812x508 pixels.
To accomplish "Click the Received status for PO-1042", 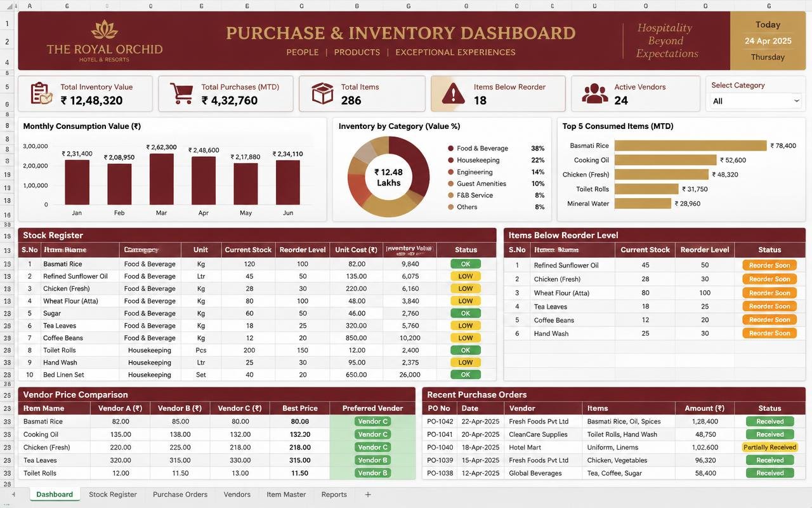I will point(769,422).
